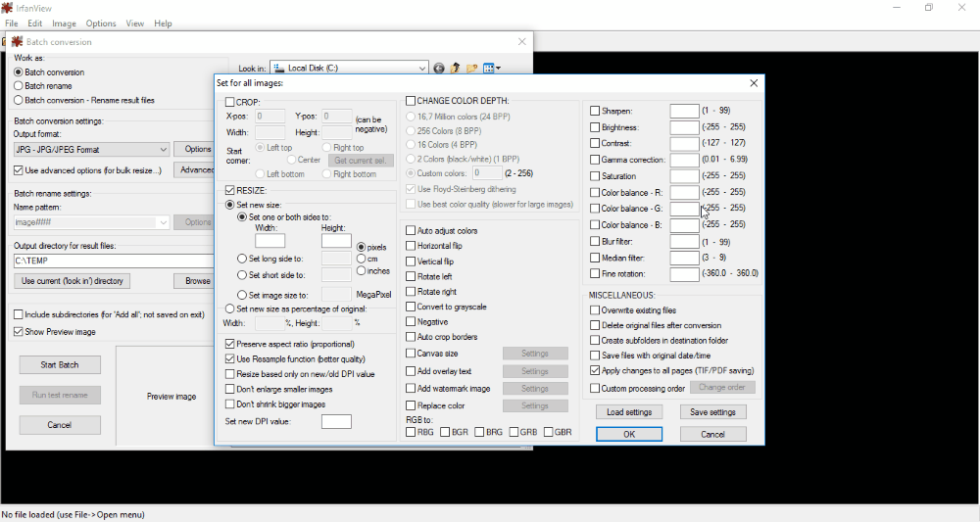Enable the Canvas size checkbox
Viewport: 980px width, 522px height.
[411, 354]
